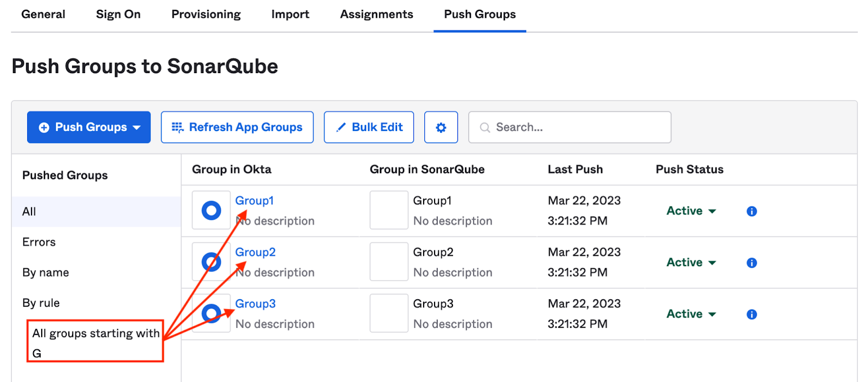Viewport: 868px width, 382px height.
Task: Click the SonarQube app icon for Group1
Action: [388, 210]
